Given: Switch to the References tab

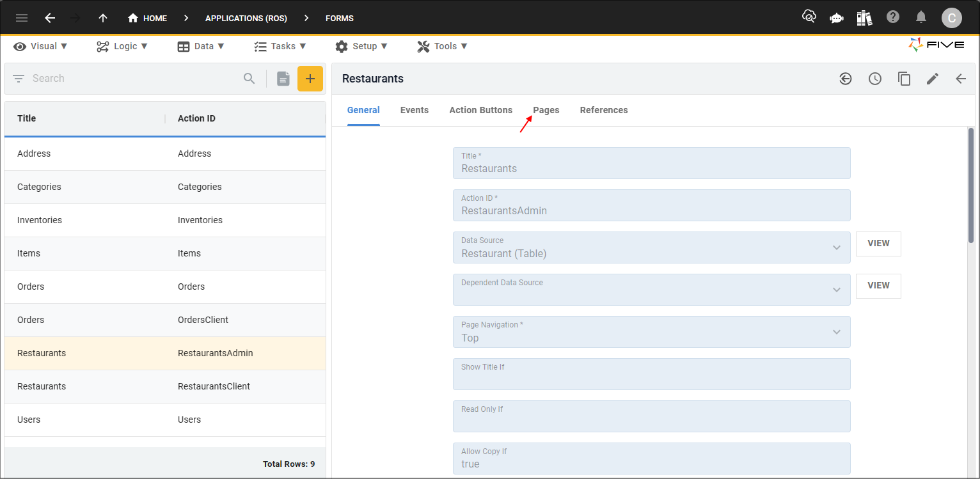Looking at the screenshot, I should click(604, 110).
